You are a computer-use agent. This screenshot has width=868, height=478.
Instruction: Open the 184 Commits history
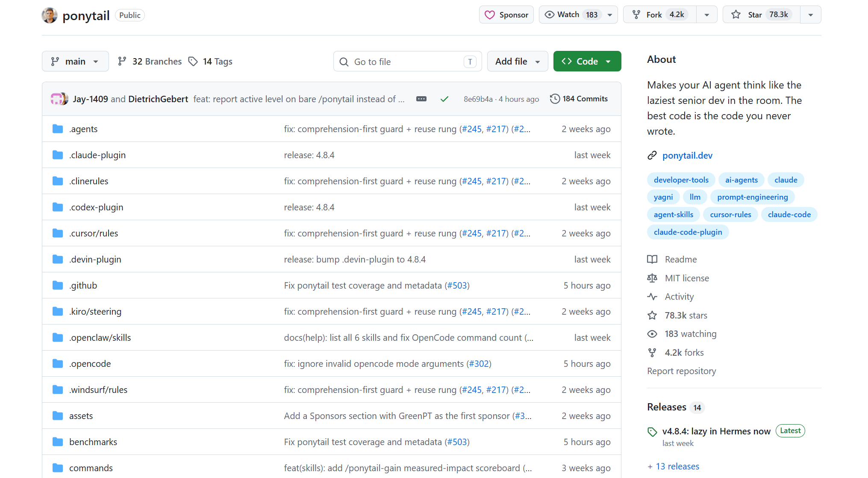(x=579, y=99)
